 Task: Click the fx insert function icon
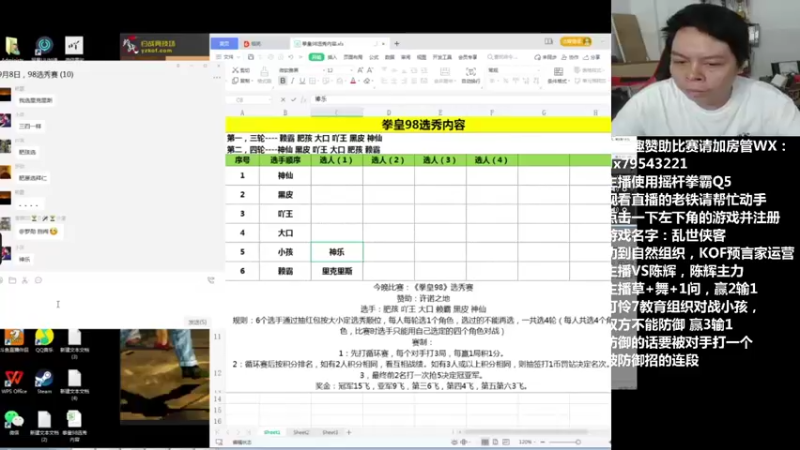click(x=304, y=99)
